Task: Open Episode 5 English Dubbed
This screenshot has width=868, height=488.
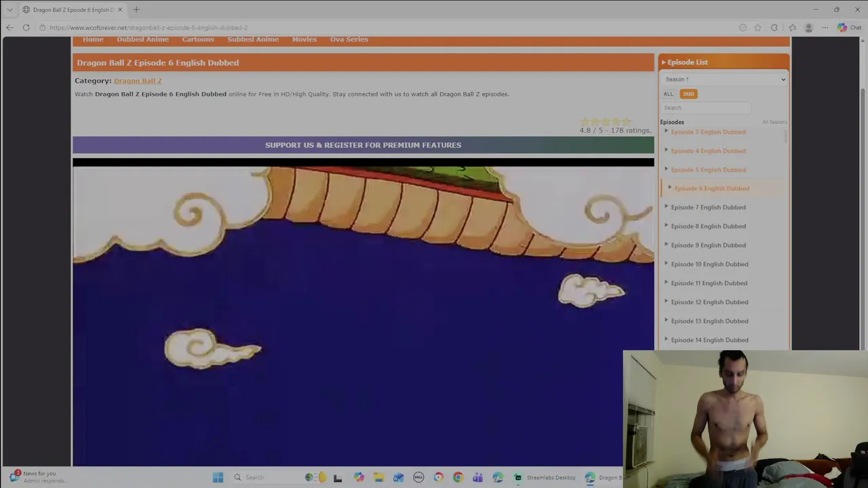Action: tap(708, 170)
